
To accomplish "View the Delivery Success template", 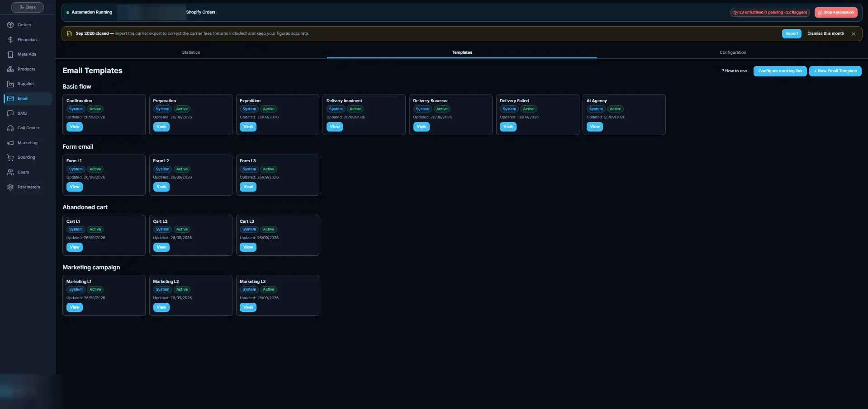I will click(421, 127).
